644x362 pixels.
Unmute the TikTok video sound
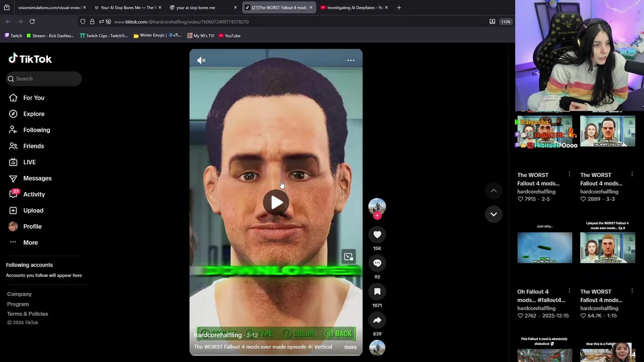[201, 60]
